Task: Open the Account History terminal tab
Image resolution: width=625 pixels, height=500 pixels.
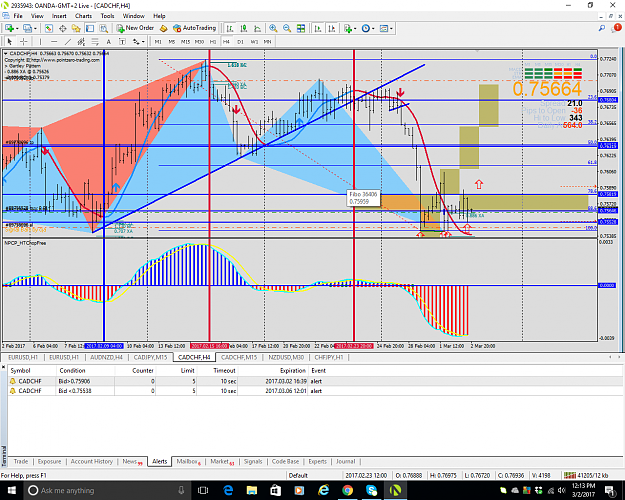Action: (92, 461)
